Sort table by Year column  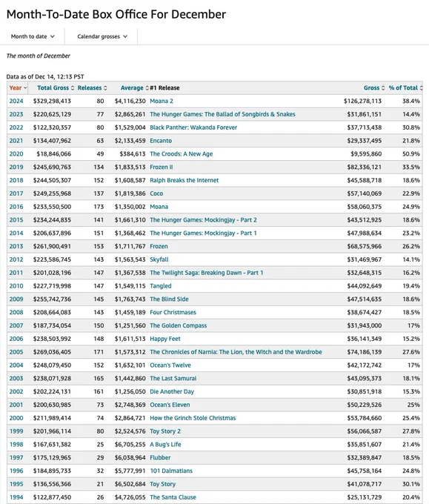click(x=18, y=87)
